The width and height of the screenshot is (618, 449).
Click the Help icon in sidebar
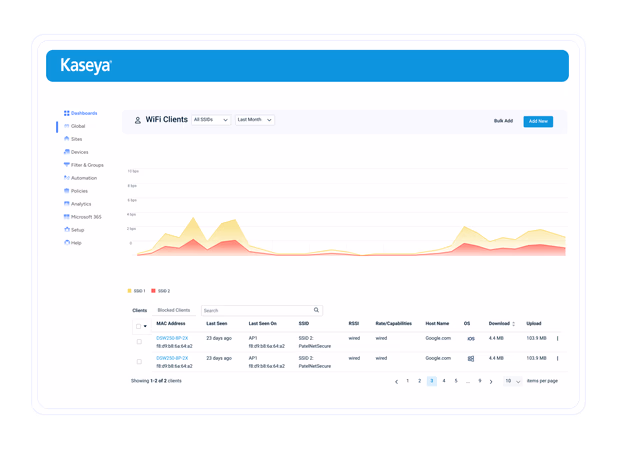click(67, 242)
